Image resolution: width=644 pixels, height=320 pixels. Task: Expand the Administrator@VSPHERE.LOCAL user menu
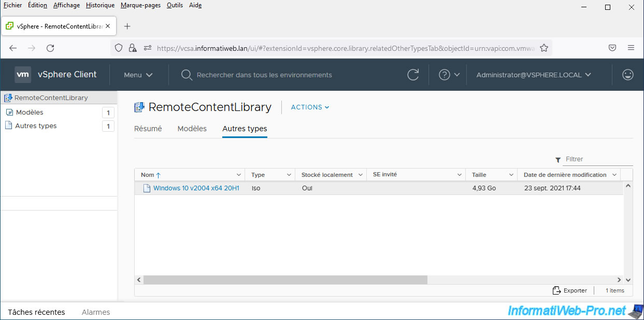(533, 75)
